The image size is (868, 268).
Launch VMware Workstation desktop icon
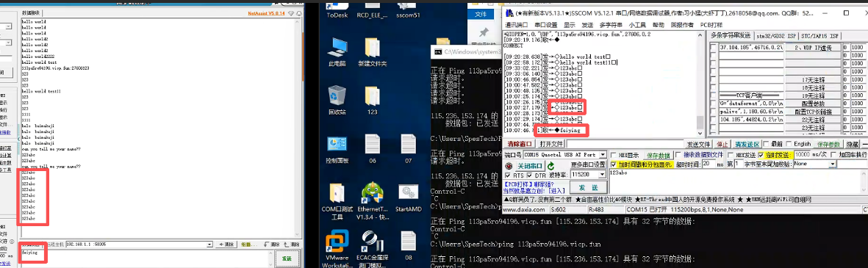coord(337,250)
